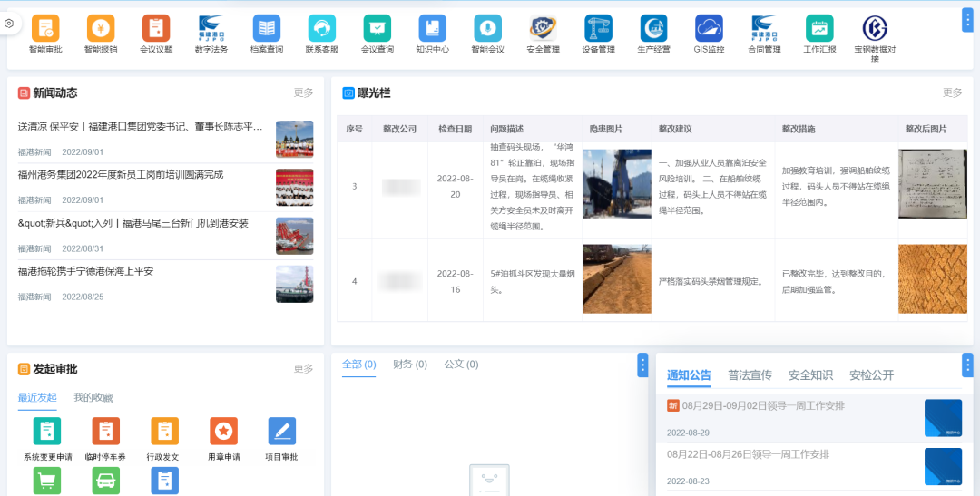Open the 生产经营 app icon

(653, 28)
